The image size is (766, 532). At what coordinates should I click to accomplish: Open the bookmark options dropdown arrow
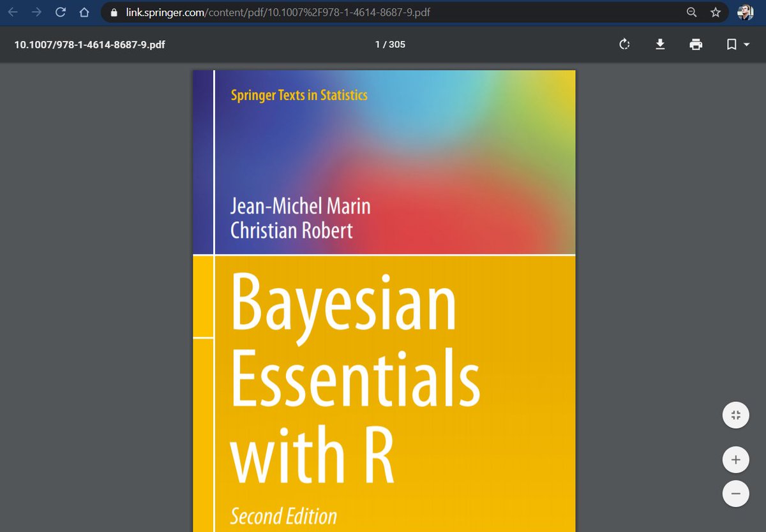coord(740,45)
